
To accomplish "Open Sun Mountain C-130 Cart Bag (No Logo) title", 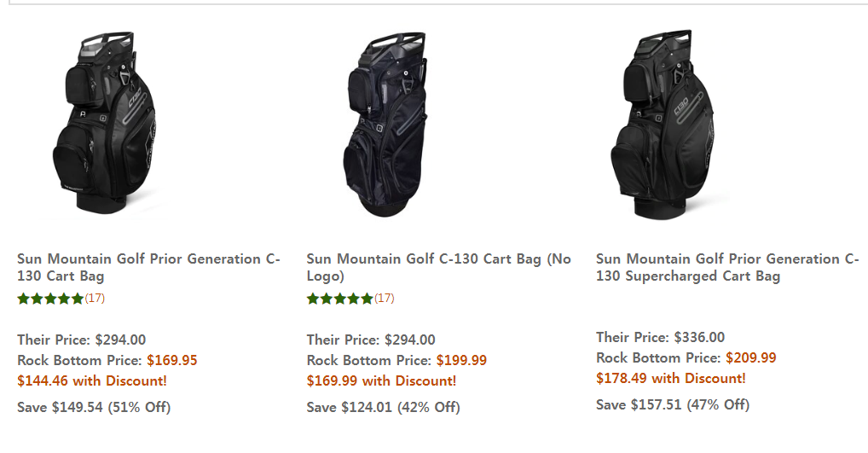I will (x=438, y=267).
